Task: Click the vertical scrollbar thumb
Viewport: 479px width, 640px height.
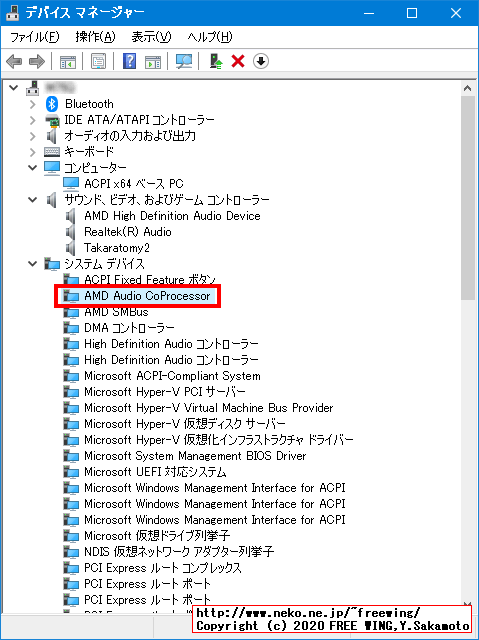Action: click(x=468, y=198)
